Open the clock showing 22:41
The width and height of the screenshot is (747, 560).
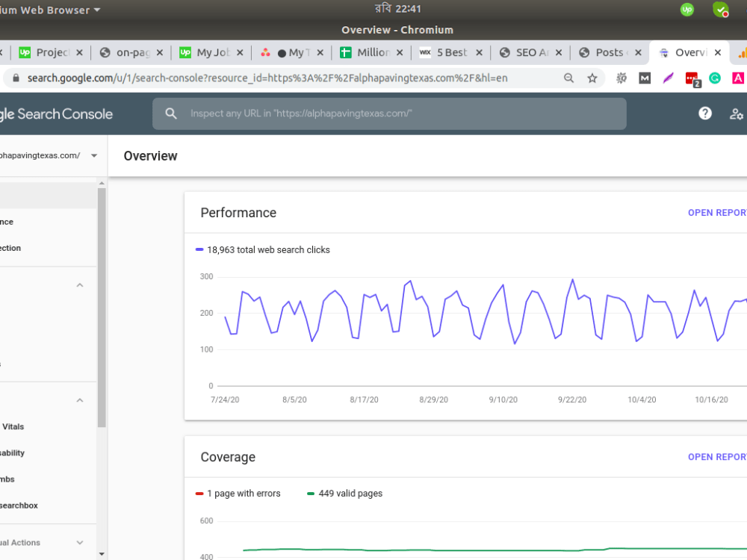(x=398, y=8)
